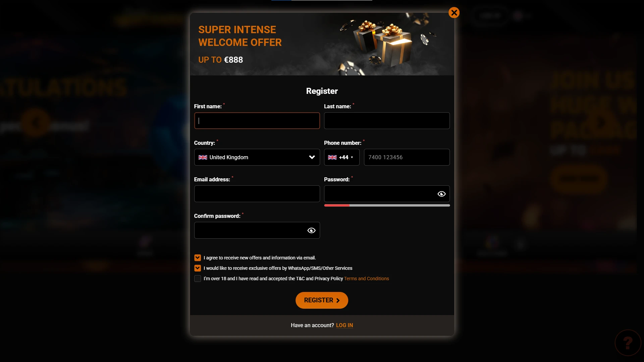Open the United Kingdom country list
This screenshot has height=362, width=644.
pos(257,157)
